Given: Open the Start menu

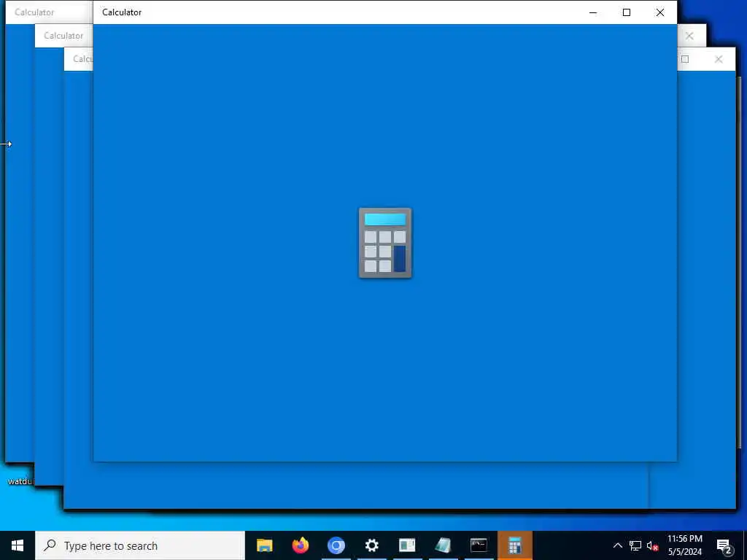Looking at the screenshot, I should pyautogui.click(x=18, y=545).
